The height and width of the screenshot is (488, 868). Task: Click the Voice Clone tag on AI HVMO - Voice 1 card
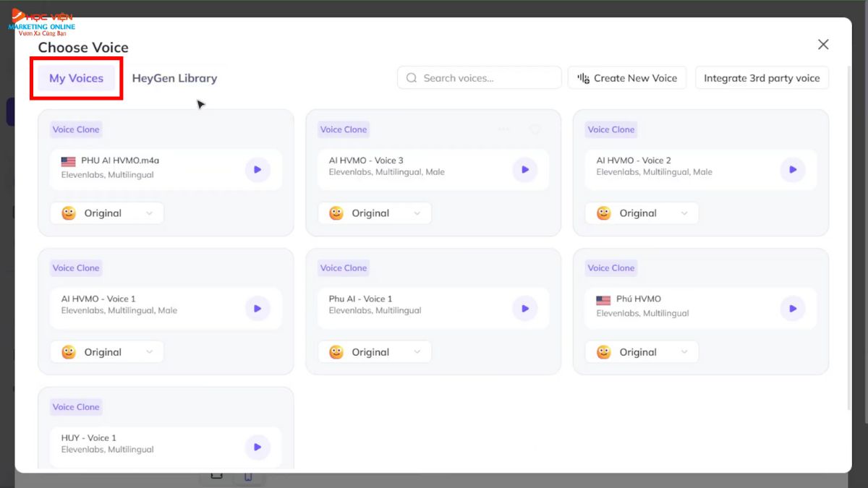pos(76,268)
